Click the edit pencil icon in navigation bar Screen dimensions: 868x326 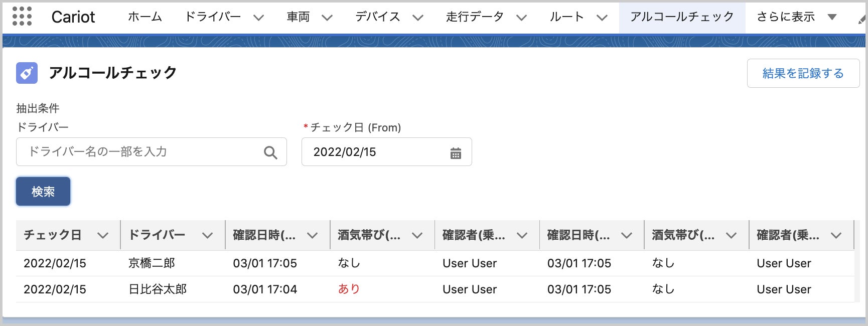(862, 19)
